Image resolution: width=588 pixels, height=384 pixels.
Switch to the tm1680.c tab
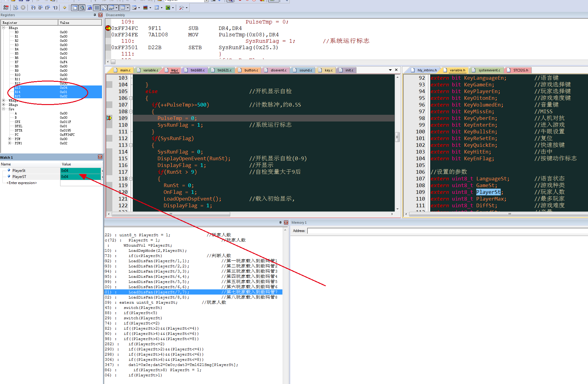pos(195,70)
